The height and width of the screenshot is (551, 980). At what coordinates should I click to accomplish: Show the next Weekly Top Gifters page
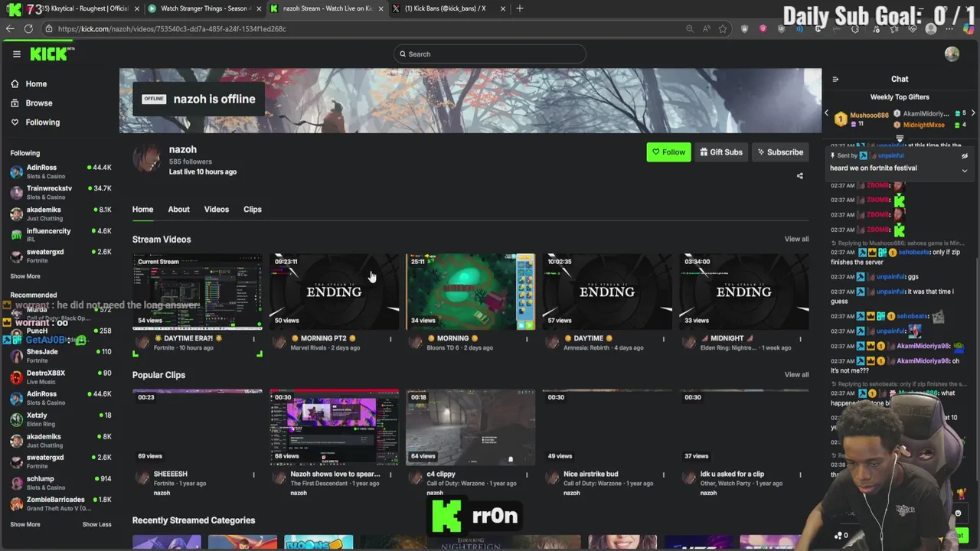click(972, 113)
